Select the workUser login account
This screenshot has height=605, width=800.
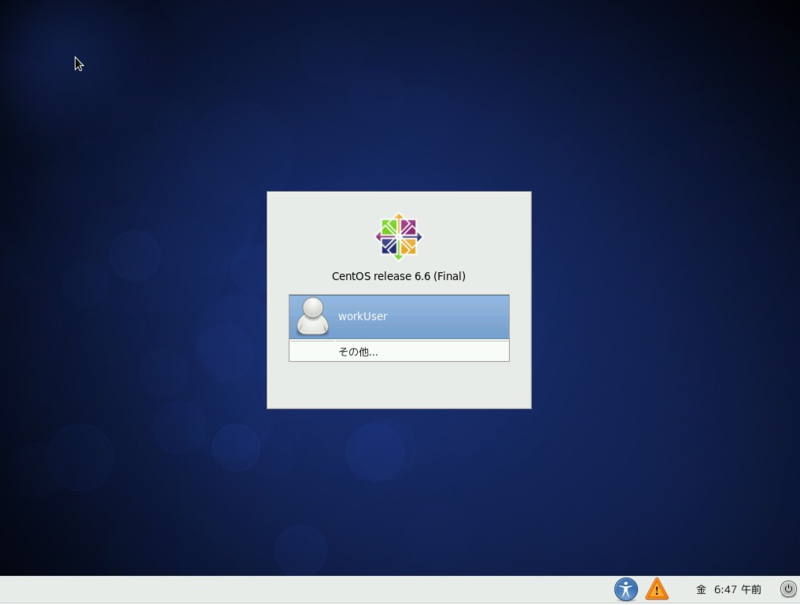point(399,317)
